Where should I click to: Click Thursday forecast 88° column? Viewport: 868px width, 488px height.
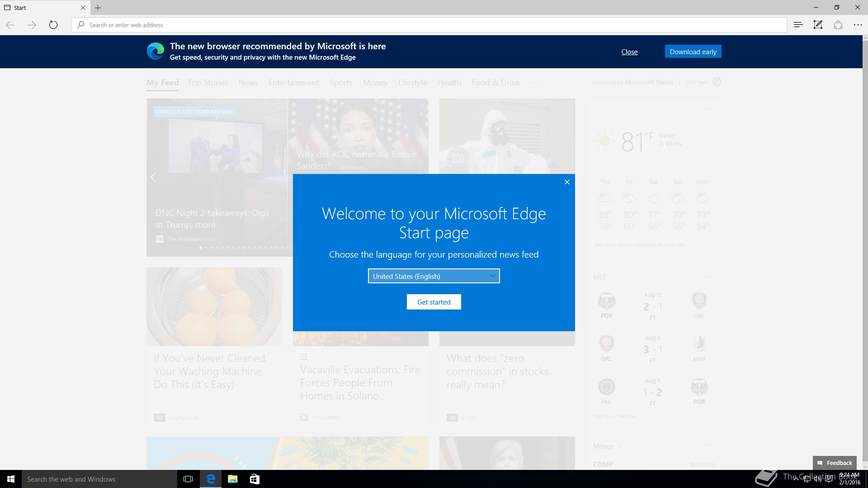tap(605, 205)
